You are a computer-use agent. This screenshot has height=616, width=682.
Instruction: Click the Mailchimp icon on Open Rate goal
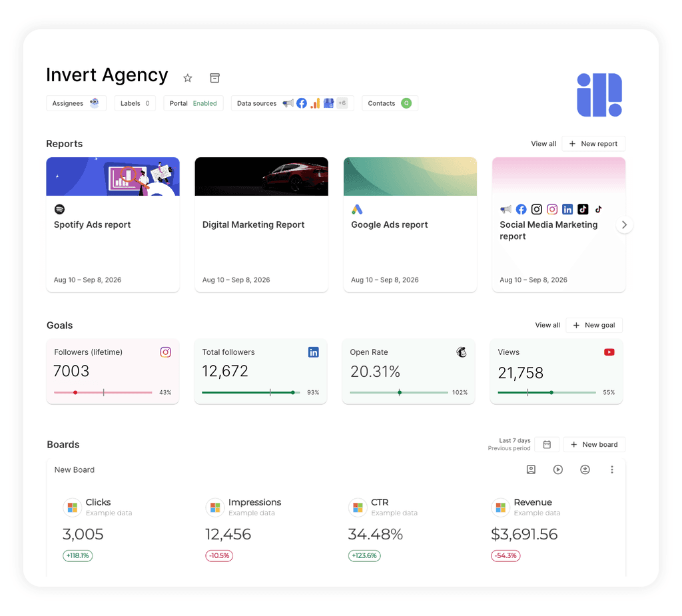point(462,352)
